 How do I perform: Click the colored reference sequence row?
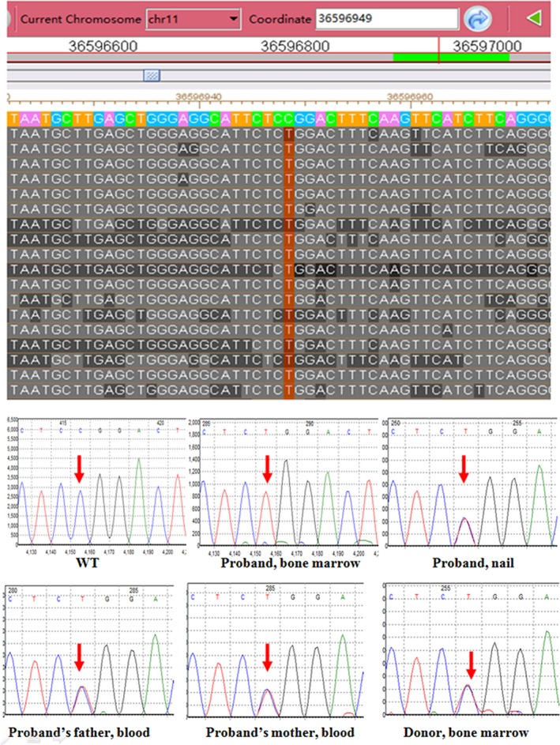[x=279, y=119]
